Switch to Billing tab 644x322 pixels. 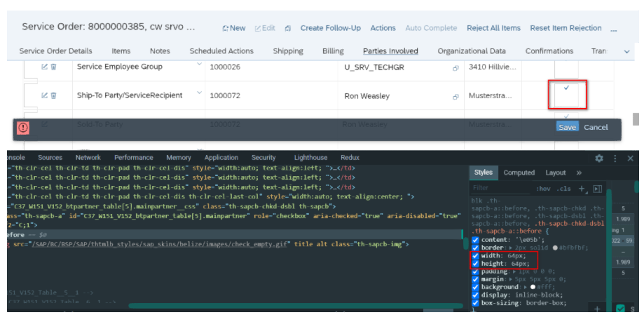(x=333, y=51)
